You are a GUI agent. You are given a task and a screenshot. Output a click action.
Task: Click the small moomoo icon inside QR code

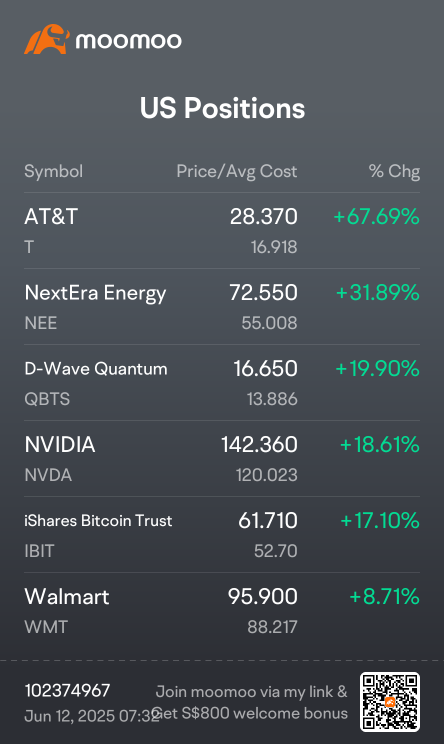[390, 702]
